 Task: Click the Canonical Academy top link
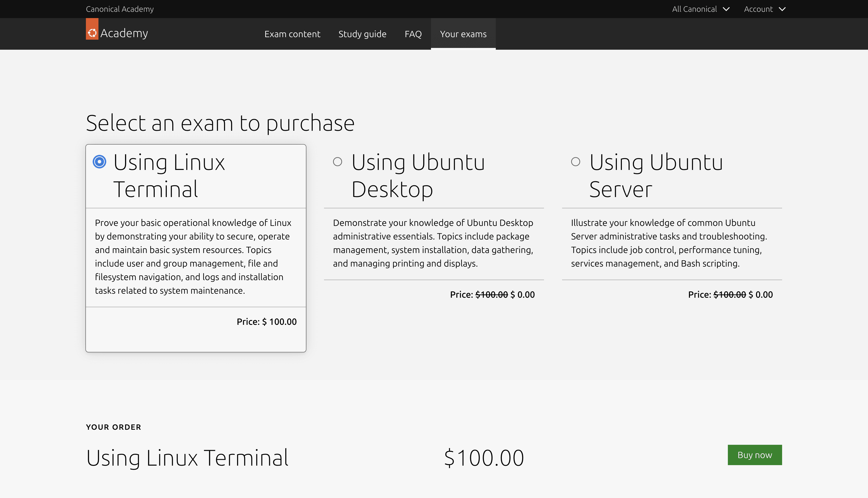120,9
